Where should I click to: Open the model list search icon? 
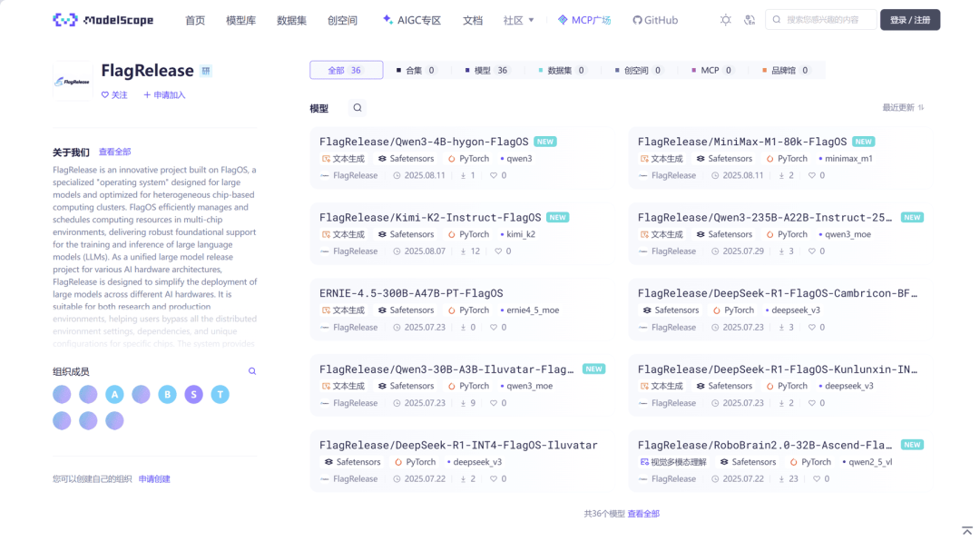pyautogui.click(x=357, y=108)
